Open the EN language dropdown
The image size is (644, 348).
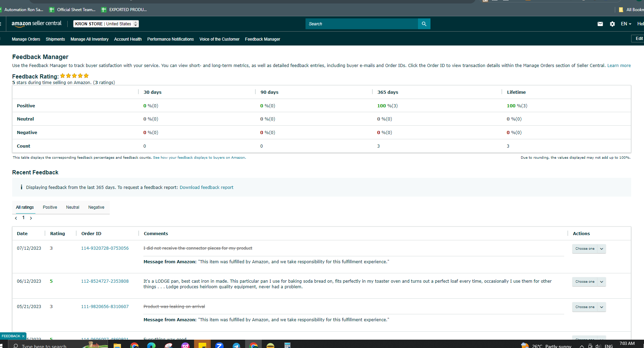626,24
